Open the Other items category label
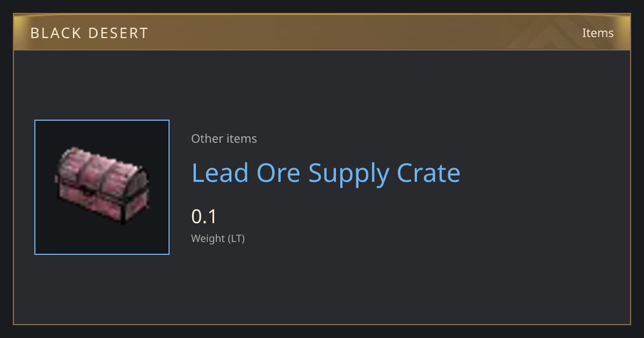The image size is (644, 338). tap(224, 138)
